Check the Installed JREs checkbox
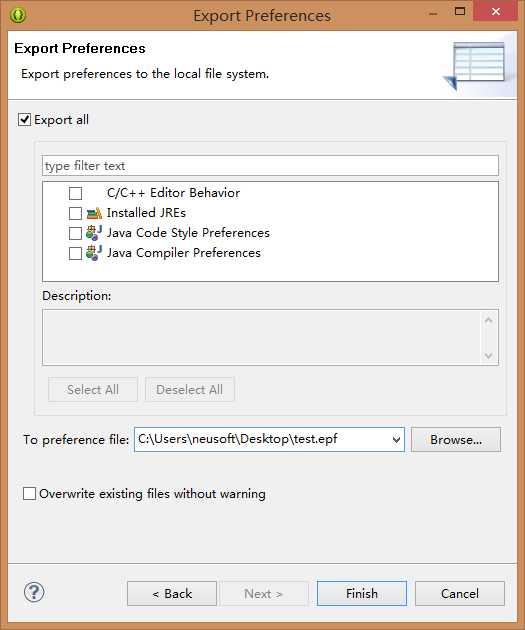This screenshot has height=630, width=525. [76, 213]
